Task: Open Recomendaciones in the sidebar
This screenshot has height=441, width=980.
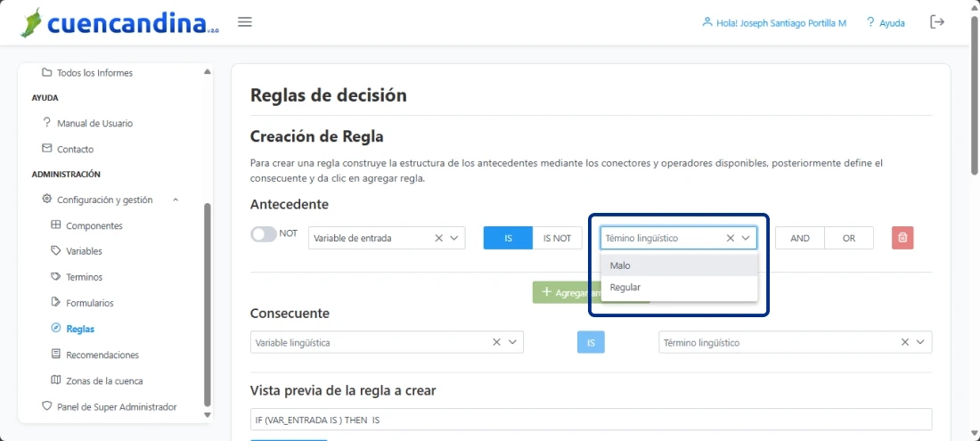Action: [x=102, y=355]
